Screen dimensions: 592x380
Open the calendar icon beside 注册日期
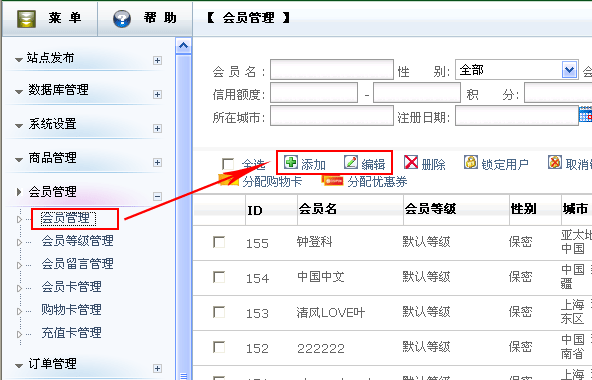[586, 114]
